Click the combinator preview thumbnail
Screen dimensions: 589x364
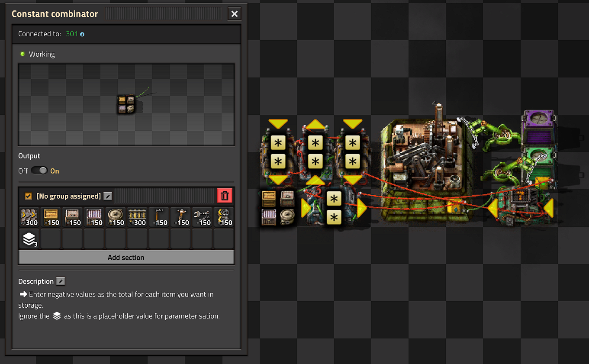(x=126, y=104)
